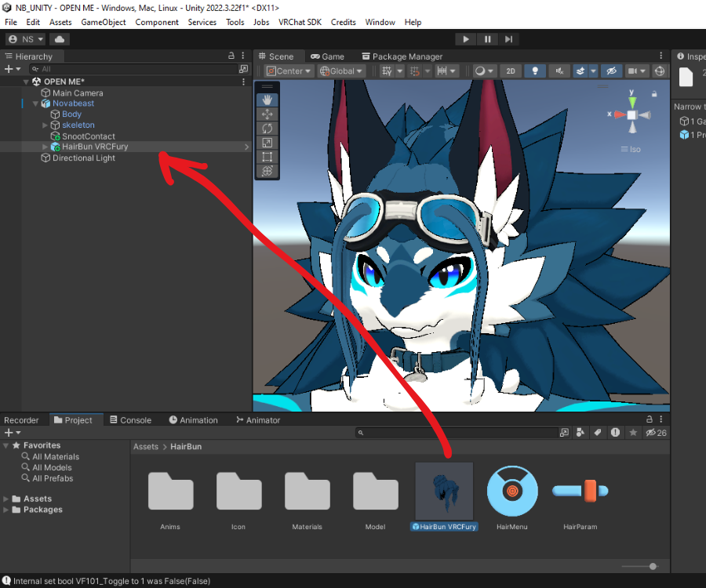Open the cloud services button
Image resolution: width=706 pixels, height=588 pixels.
pos(60,39)
